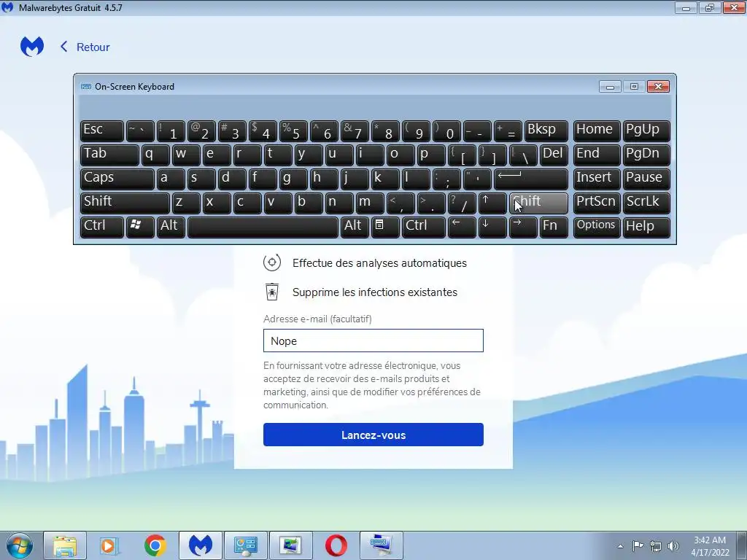Toggle the left Alt key
747x560 pixels.
[171, 227]
